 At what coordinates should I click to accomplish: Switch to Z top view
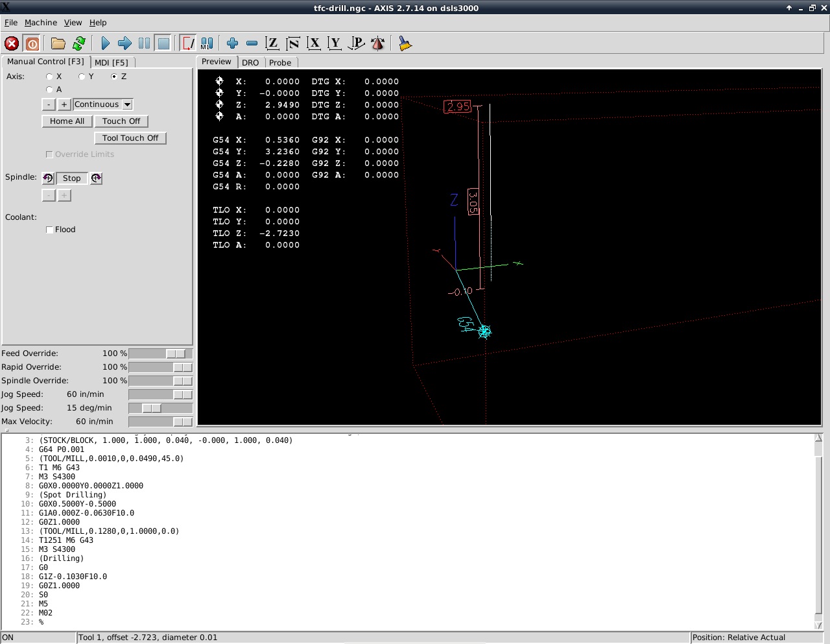point(272,43)
